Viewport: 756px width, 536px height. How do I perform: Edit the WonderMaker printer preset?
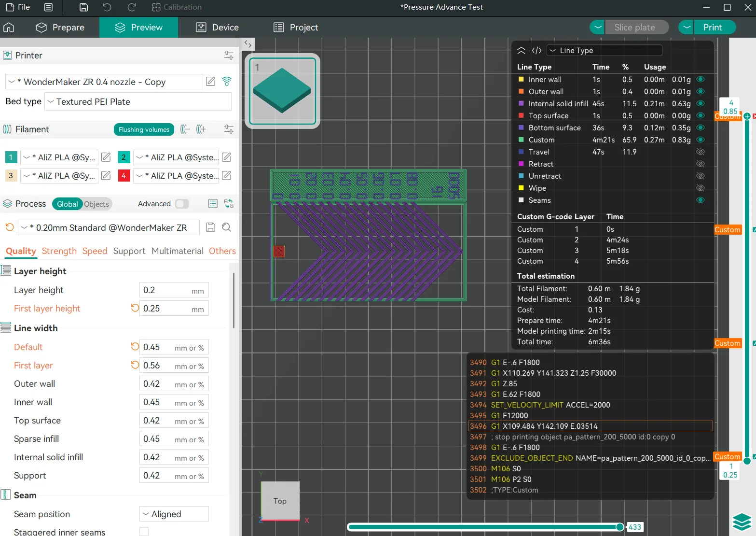(x=211, y=82)
